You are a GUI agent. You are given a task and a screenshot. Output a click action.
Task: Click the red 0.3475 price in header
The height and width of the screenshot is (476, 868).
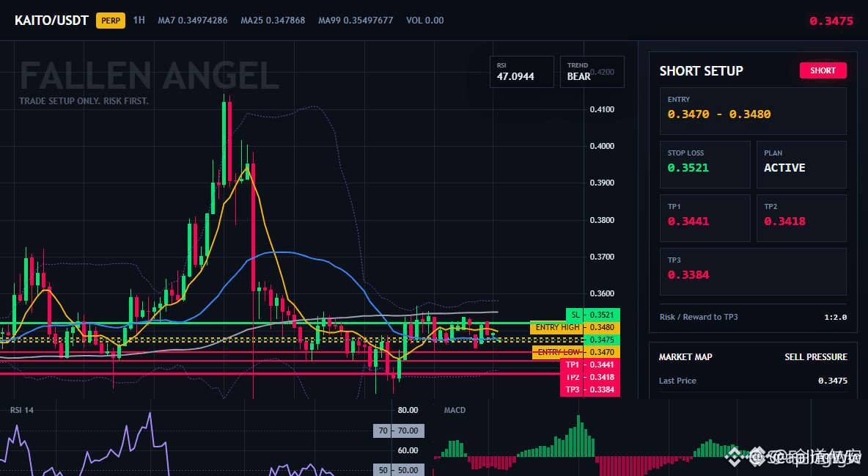831,21
